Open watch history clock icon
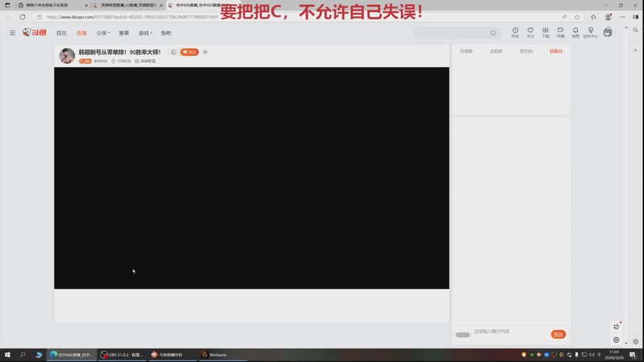This screenshot has width=644, height=362. 515,32
